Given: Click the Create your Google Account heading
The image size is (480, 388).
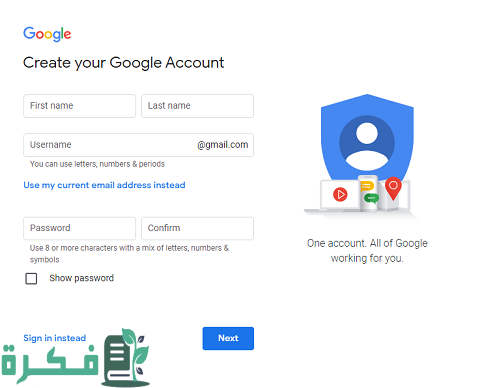Looking at the screenshot, I should 123,63.
